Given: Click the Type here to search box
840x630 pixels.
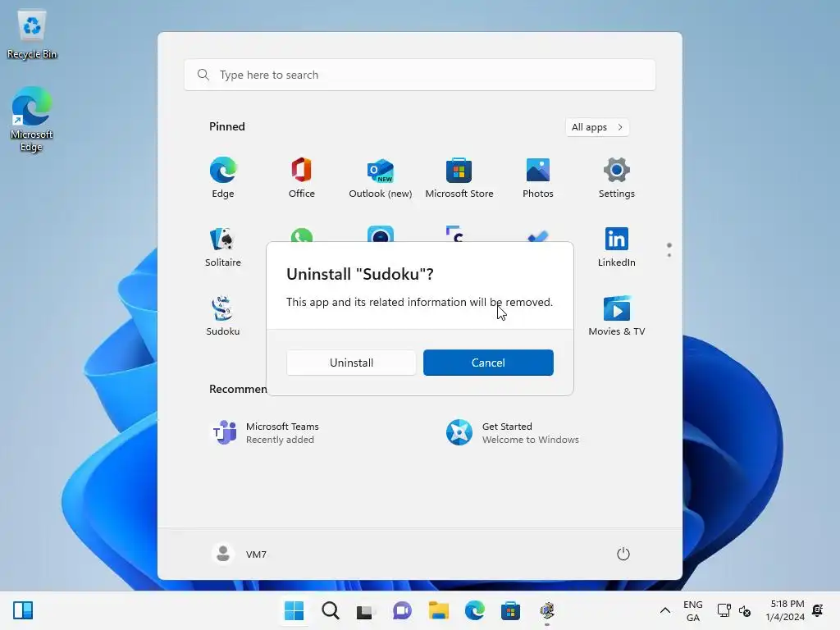Looking at the screenshot, I should [419, 75].
